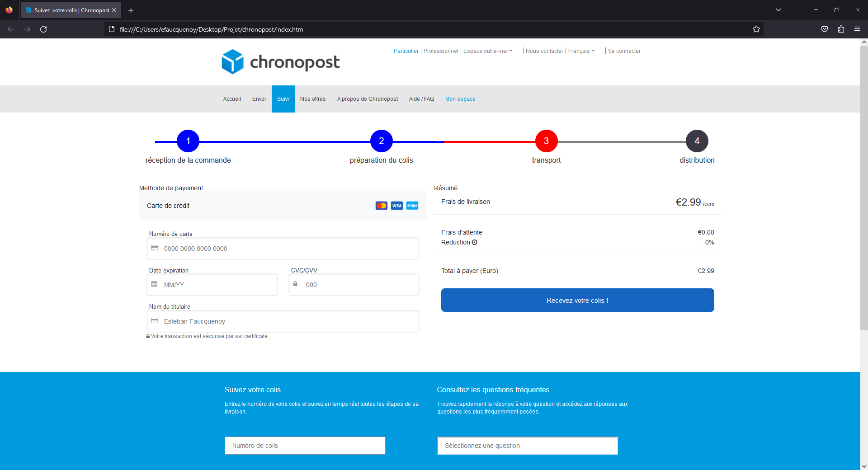Click step 2 préparation du colis marker

tap(382, 141)
